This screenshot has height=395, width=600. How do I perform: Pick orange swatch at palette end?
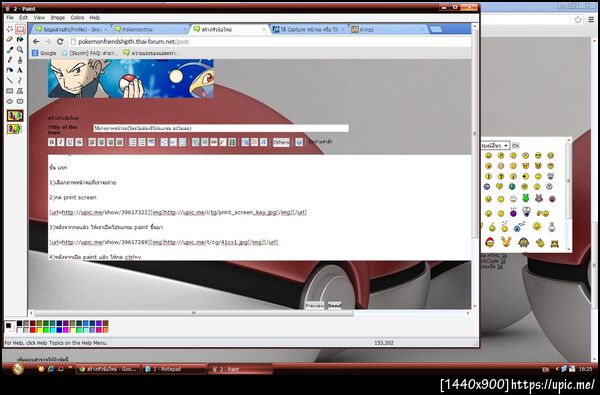(106, 330)
